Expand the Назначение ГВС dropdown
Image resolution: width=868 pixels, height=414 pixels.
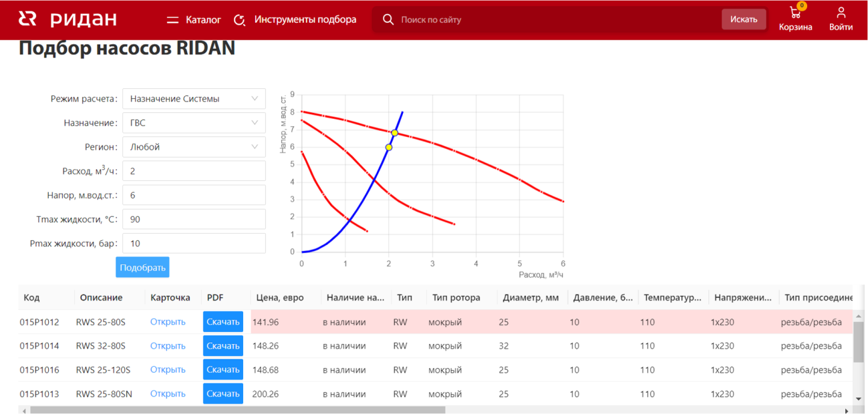pyautogui.click(x=194, y=123)
